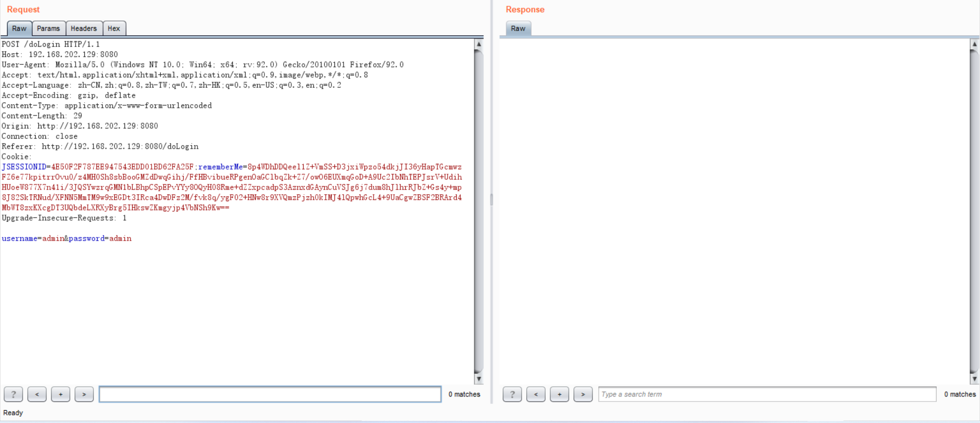Click the Accept-Language header line
Viewport: 980px width, 423px height.
point(171,85)
